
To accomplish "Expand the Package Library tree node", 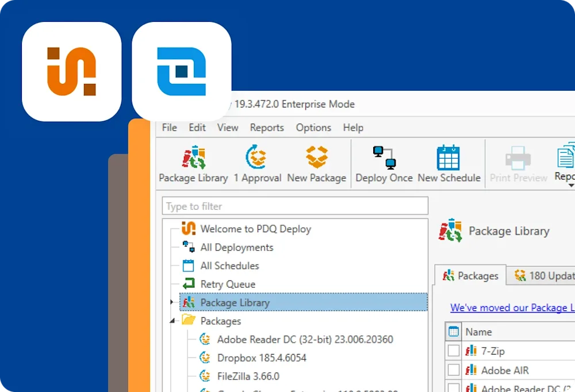I will [171, 302].
